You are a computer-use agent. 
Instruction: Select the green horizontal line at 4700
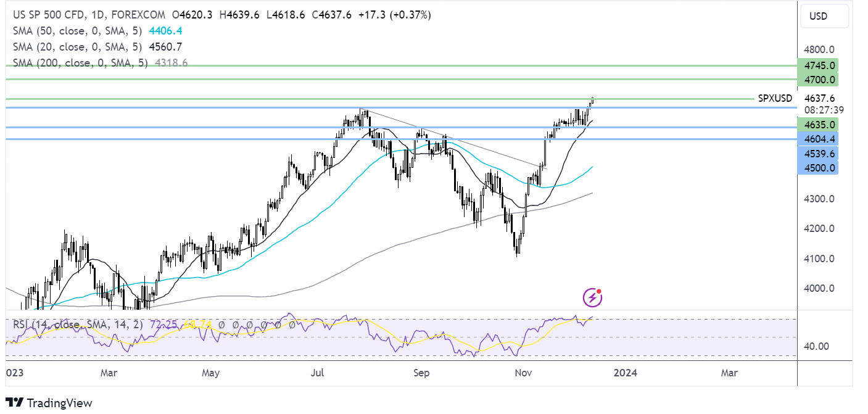tap(401, 80)
